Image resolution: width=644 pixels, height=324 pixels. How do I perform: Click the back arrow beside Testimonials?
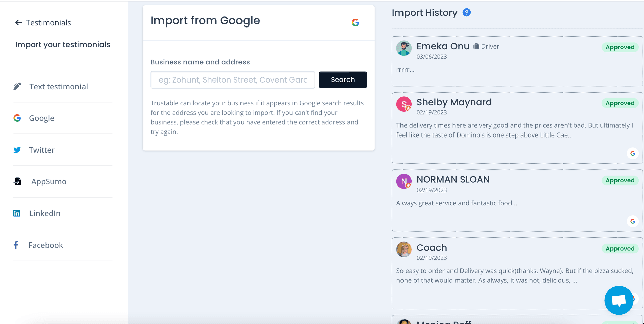18,23
